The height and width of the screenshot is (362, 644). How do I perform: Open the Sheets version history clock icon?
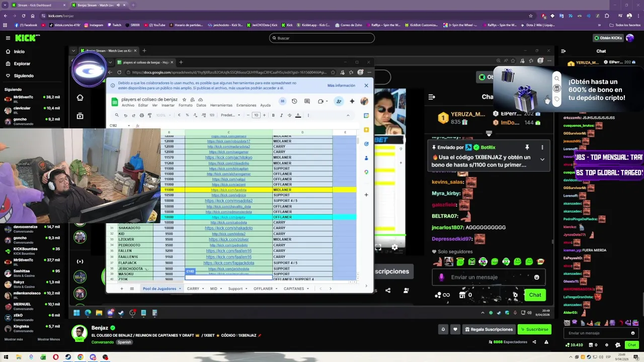pos(294,101)
